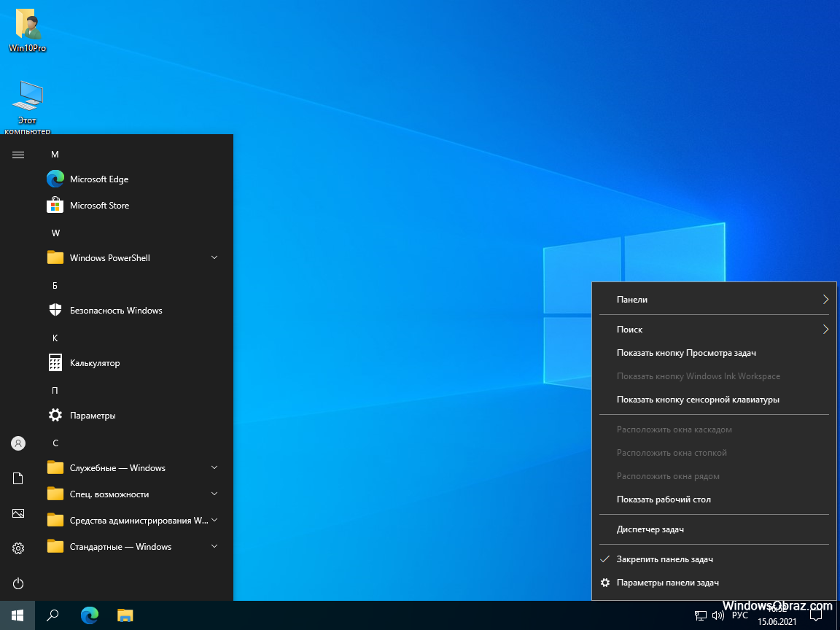The image size is (840, 630).
Task: Choose Показать рабочий стол menu item
Action: pyautogui.click(x=663, y=499)
